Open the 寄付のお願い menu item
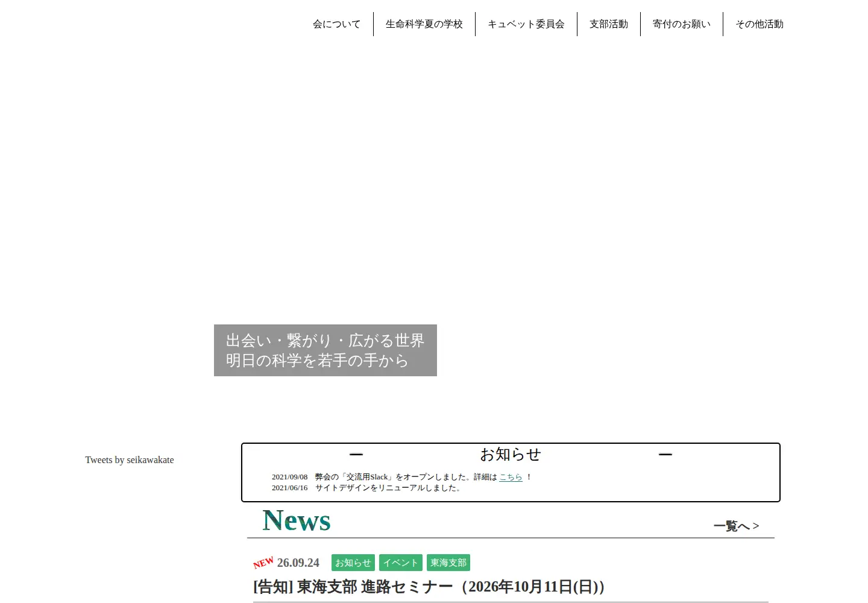The width and height of the screenshot is (868, 603). [x=682, y=24]
